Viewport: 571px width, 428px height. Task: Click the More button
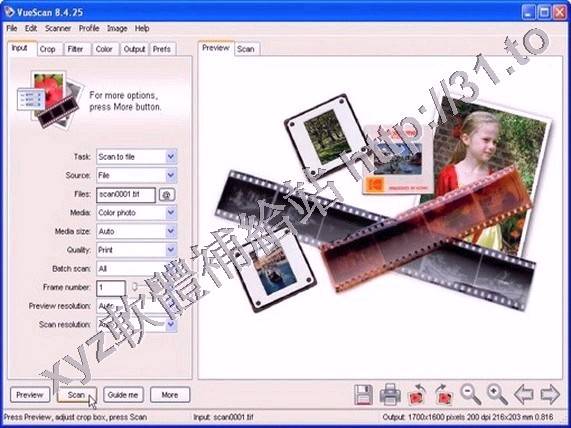(x=170, y=395)
